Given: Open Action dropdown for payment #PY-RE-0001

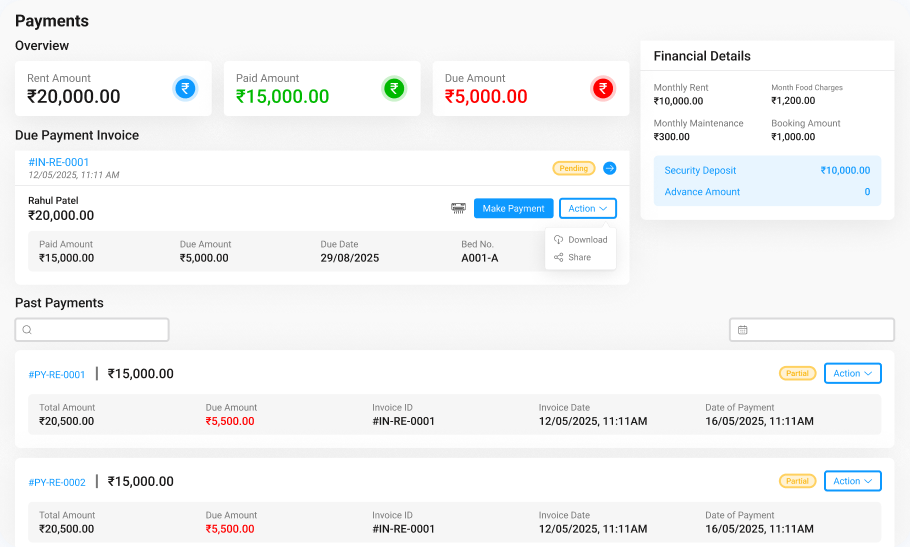Looking at the screenshot, I should [x=852, y=373].
